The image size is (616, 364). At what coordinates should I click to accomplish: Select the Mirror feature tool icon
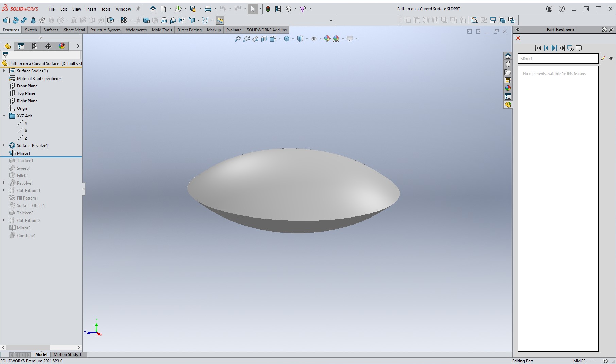[182, 20]
